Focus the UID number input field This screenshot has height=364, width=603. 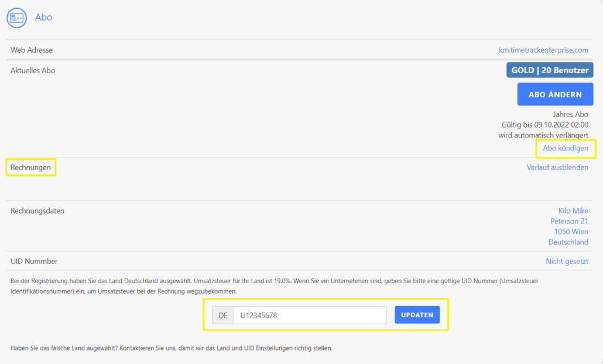(x=310, y=315)
